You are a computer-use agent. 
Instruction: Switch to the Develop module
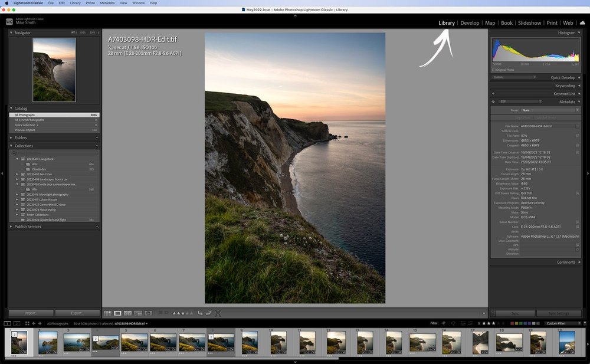(x=470, y=23)
